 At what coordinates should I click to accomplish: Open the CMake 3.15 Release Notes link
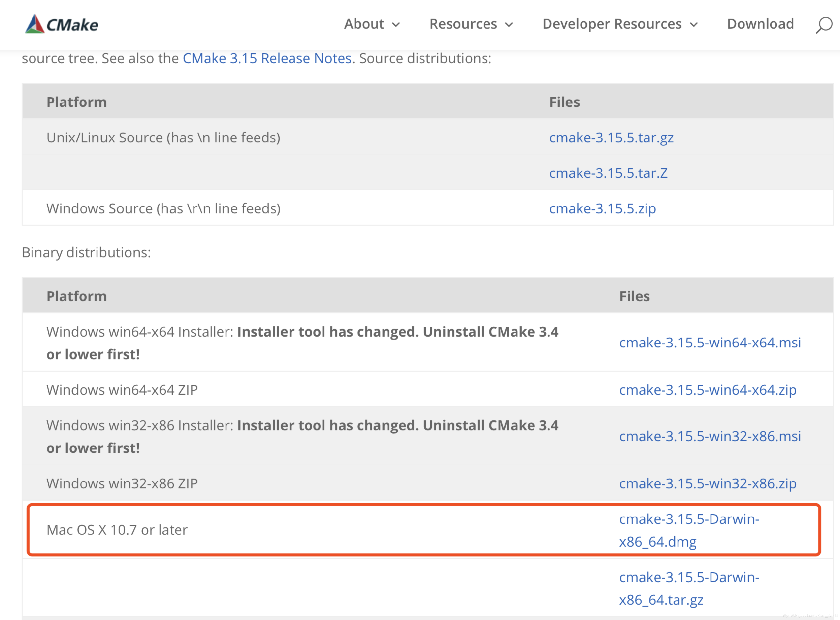tap(267, 59)
